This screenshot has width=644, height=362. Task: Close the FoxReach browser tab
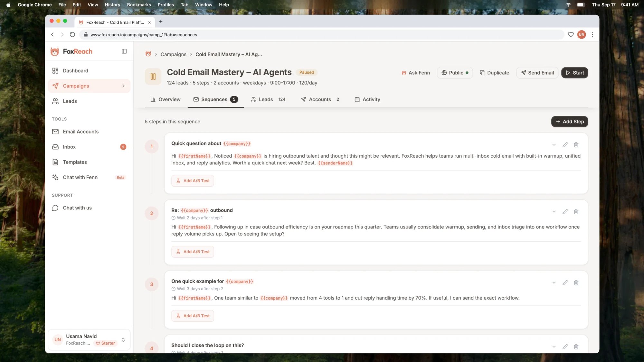149,23
